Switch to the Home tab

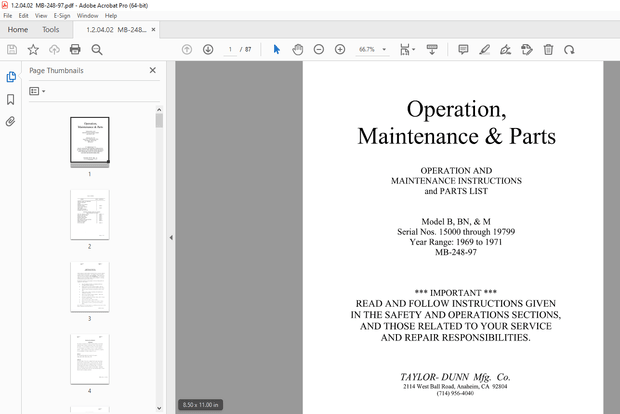(18, 30)
